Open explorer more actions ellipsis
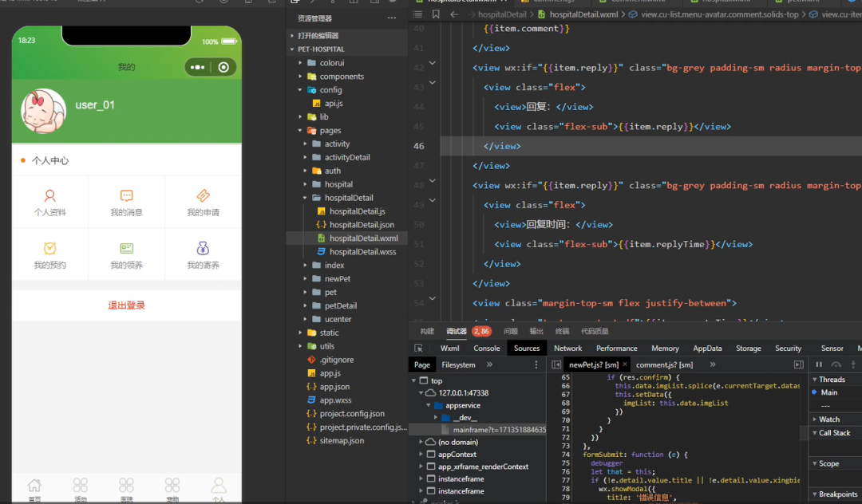Screen dimensions: 862x504 391,18
